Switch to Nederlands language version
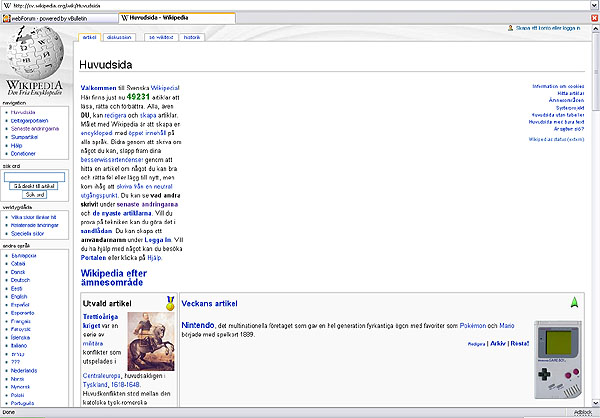Screen dimensions: 600x418 pyautogui.click(x=24, y=371)
